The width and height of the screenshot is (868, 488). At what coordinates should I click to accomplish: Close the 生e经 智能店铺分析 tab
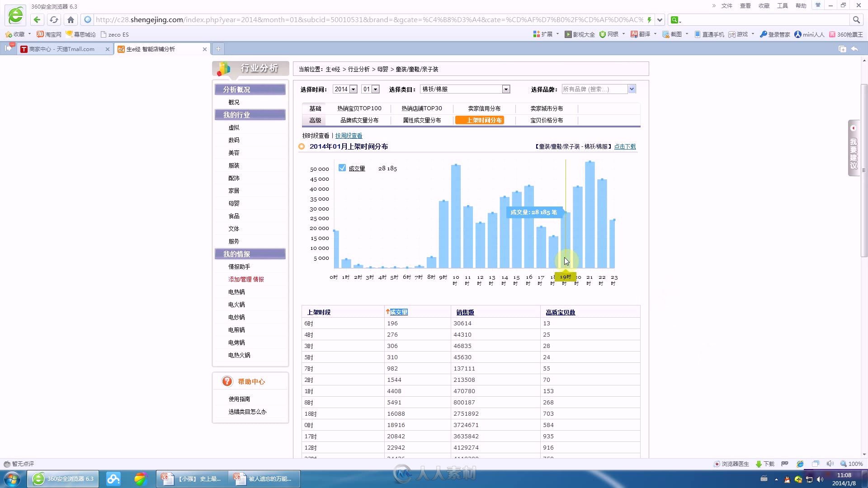[204, 49]
